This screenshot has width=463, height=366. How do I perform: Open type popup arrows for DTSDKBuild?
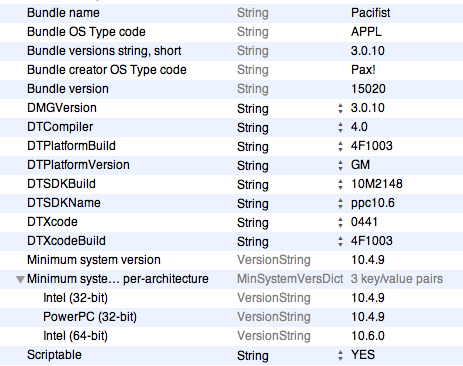coord(340,184)
